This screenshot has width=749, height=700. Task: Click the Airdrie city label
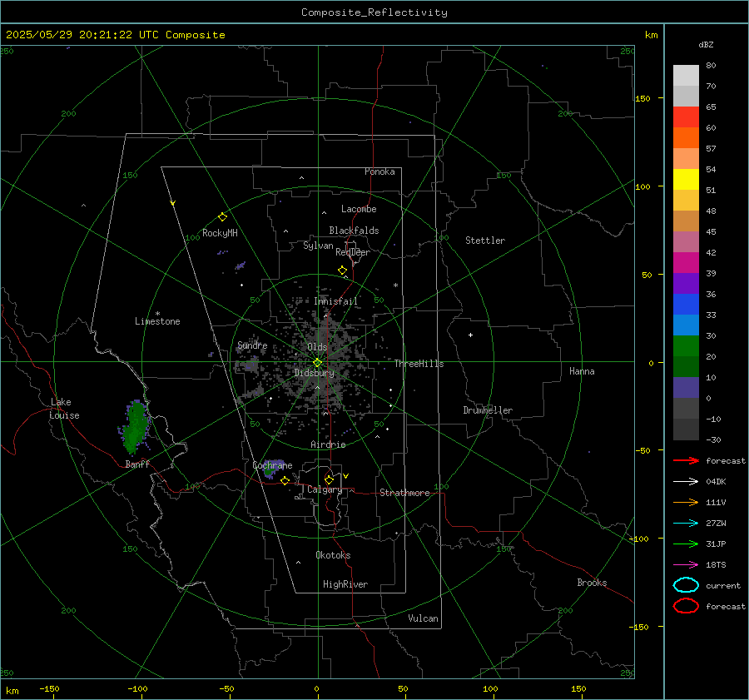point(328,444)
